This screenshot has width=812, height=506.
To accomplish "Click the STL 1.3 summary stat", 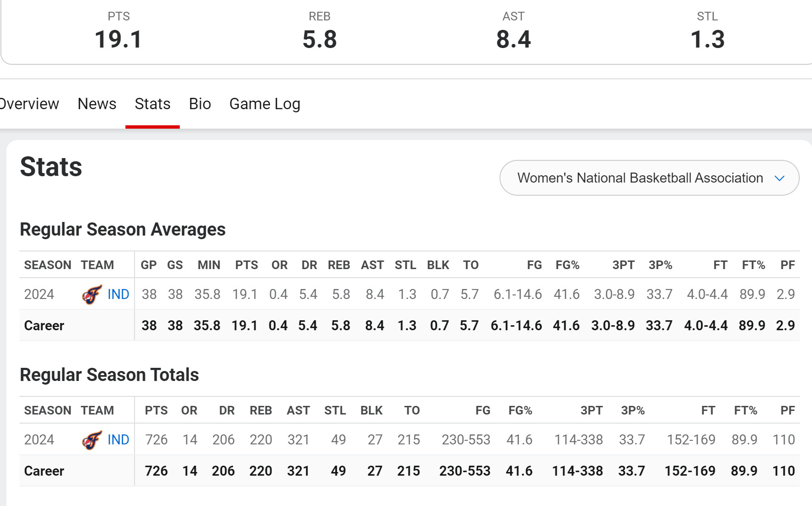I will point(707,30).
